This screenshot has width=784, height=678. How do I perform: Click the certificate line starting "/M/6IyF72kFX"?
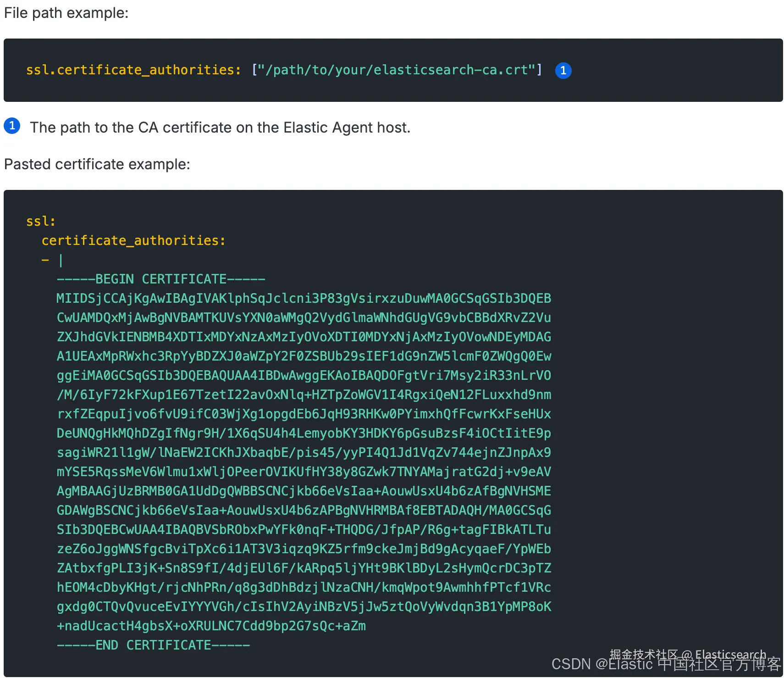click(x=304, y=395)
